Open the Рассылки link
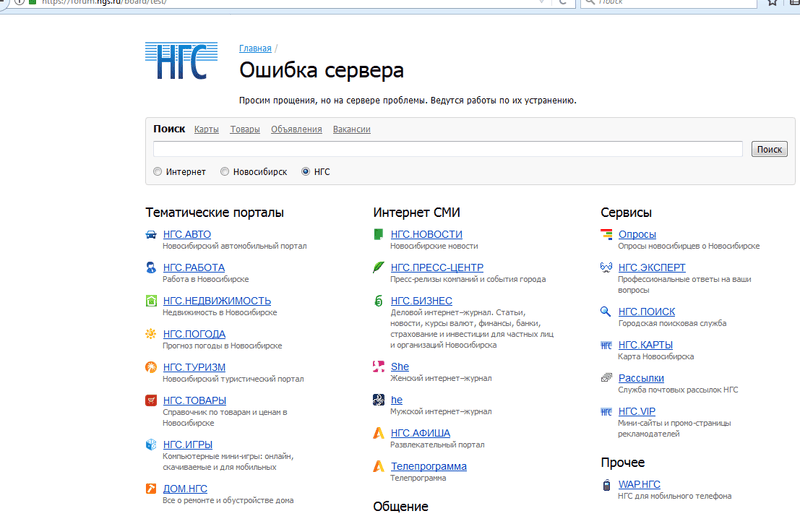The image size is (800, 514). point(641,378)
